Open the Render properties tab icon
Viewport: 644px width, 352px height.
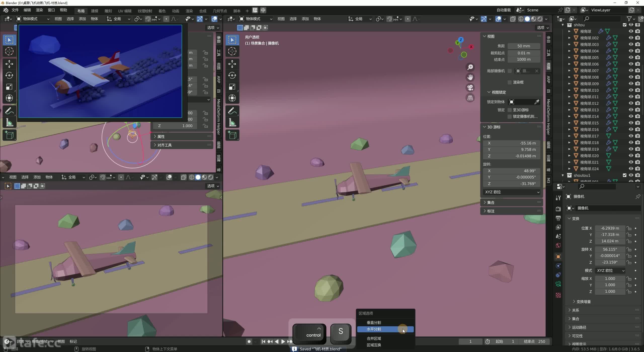point(558,208)
